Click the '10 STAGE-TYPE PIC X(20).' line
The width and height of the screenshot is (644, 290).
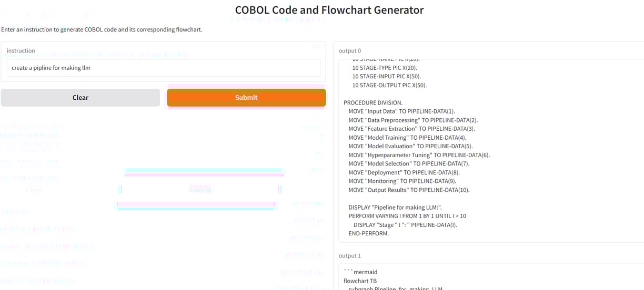(384, 68)
